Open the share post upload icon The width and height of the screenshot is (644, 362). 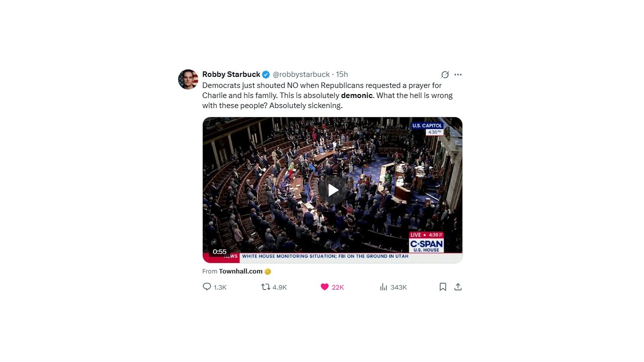coord(458,287)
